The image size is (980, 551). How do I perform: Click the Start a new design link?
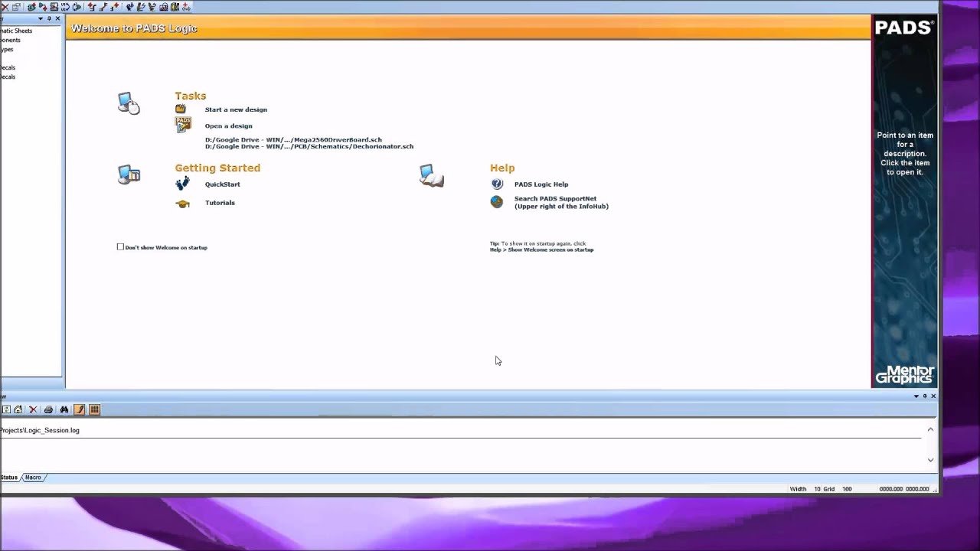tap(236, 109)
